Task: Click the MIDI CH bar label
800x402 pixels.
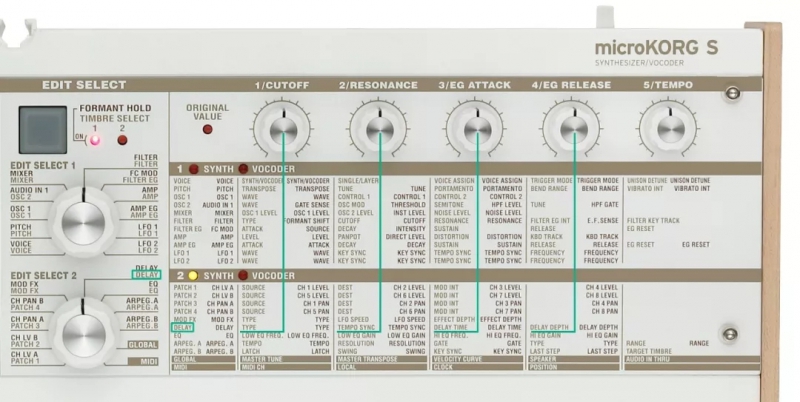Action: coord(253,367)
